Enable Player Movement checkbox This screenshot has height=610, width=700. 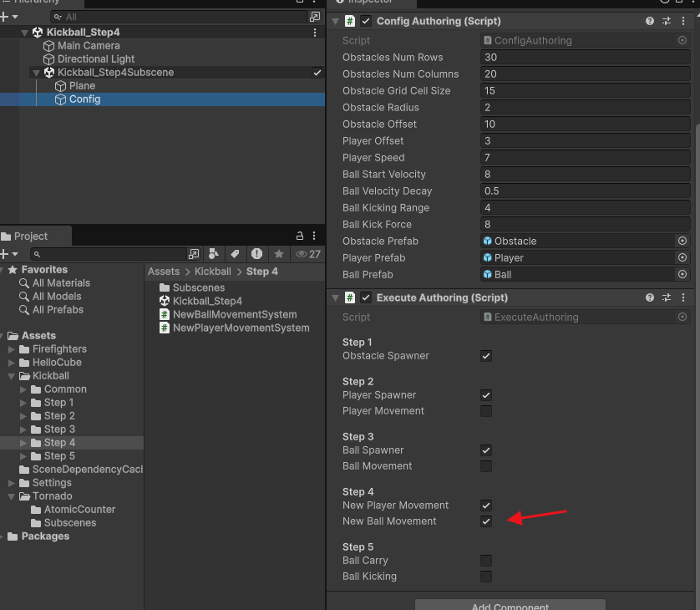tap(486, 411)
